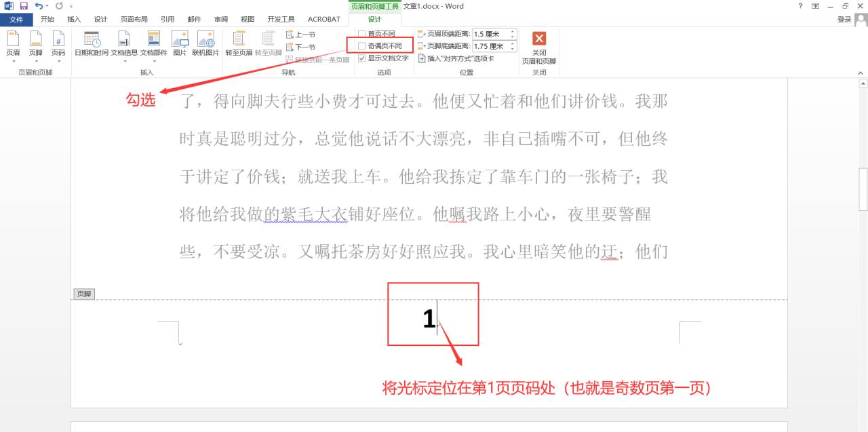The width and height of the screenshot is (868, 432).
Task: Switch to the 插入 Insert tab
Action: pyautogui.click(x=74, y=20)
